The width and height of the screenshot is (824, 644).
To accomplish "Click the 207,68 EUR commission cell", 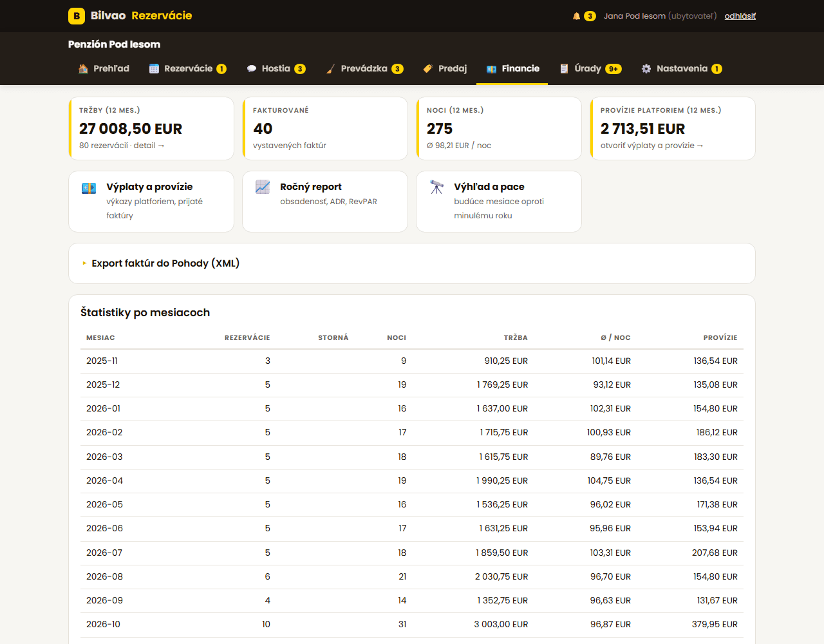I will (715, 553).
